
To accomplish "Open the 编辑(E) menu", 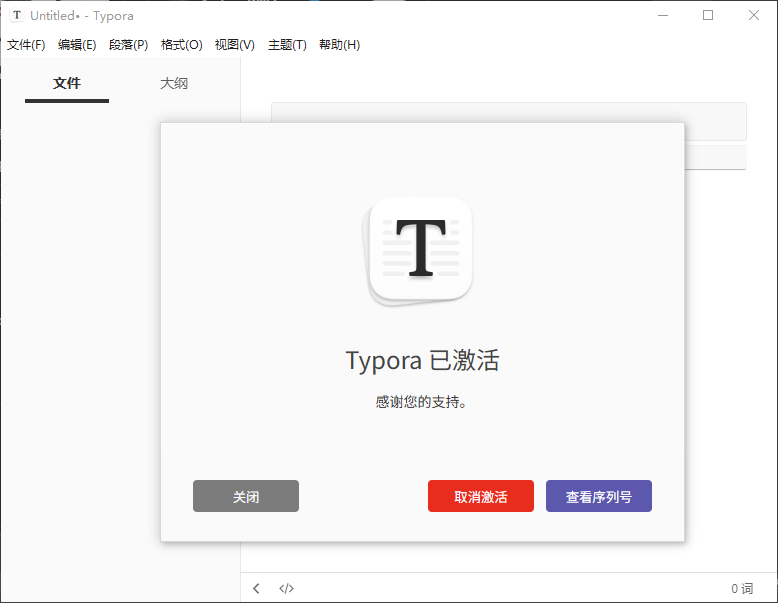I will click(x=77, y=45).
